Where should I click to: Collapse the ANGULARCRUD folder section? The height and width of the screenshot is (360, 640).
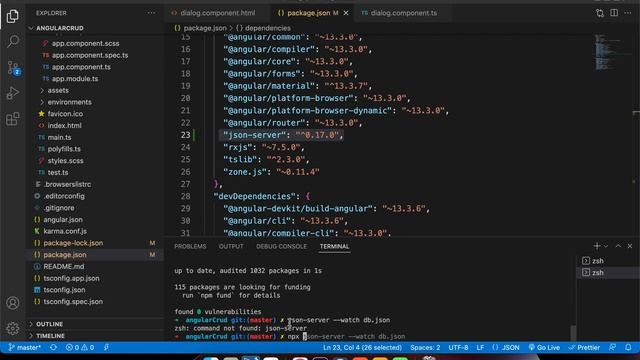pyautogui.click(x=60, y=28)
